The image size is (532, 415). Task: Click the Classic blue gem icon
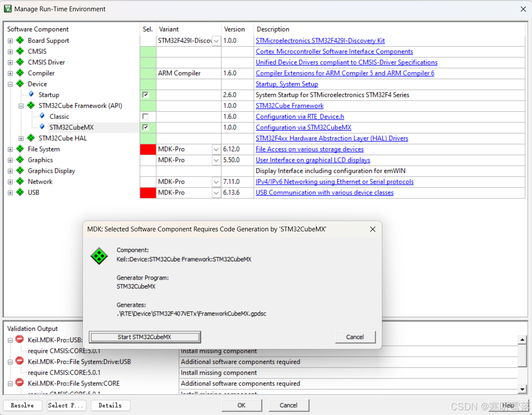(x=42, y=116)
